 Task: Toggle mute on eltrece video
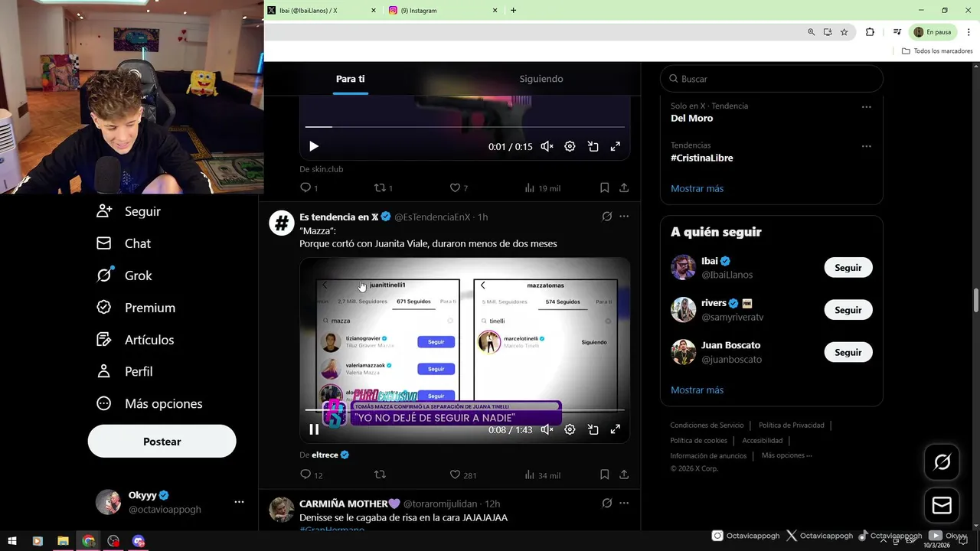pos(547,429)
